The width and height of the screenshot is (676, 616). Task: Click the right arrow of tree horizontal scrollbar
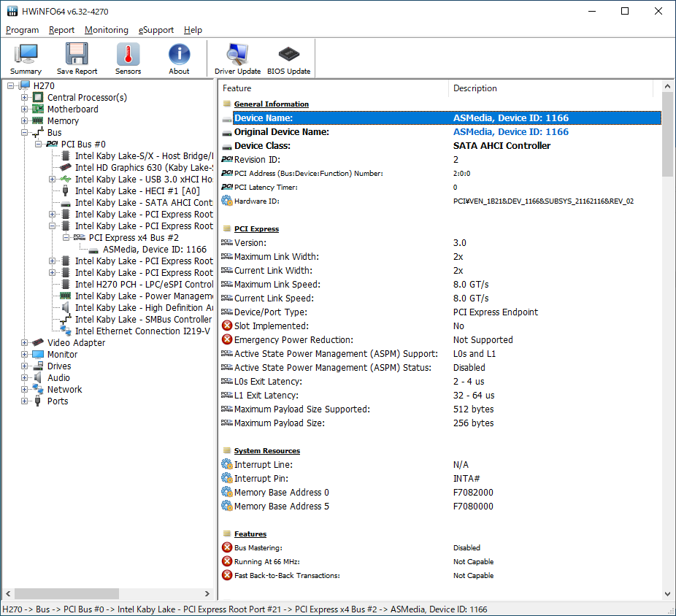click(207, 593)
